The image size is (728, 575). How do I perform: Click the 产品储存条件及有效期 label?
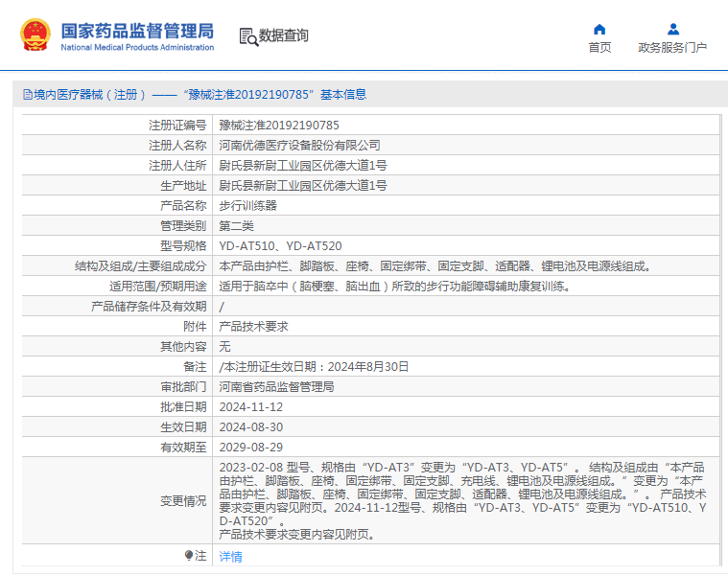(x=149, y=306)
